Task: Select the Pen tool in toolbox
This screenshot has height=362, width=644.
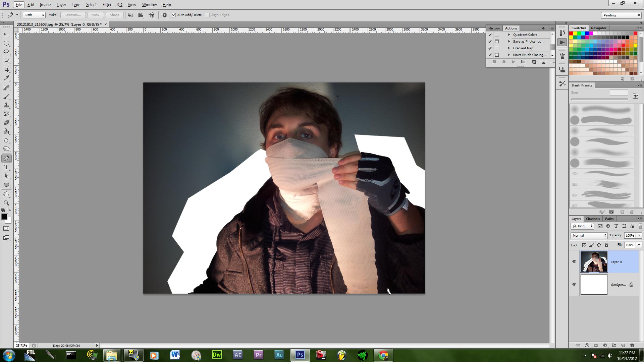Action: pos(6,159)
